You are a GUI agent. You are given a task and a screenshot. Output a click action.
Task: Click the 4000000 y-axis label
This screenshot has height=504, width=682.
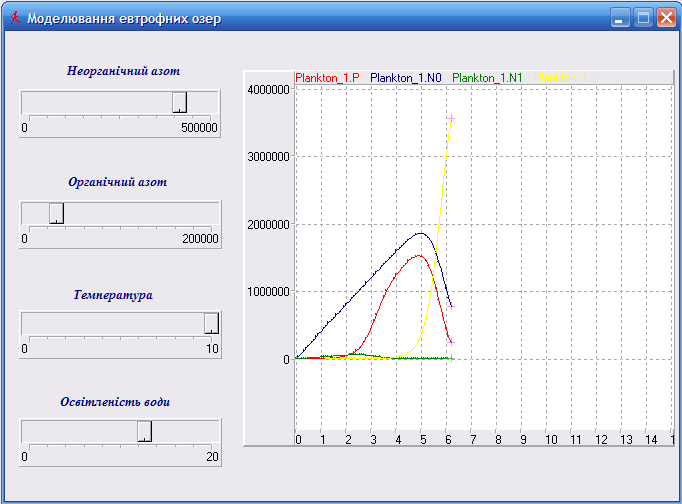pyautogui.click(x=268, y=90)
